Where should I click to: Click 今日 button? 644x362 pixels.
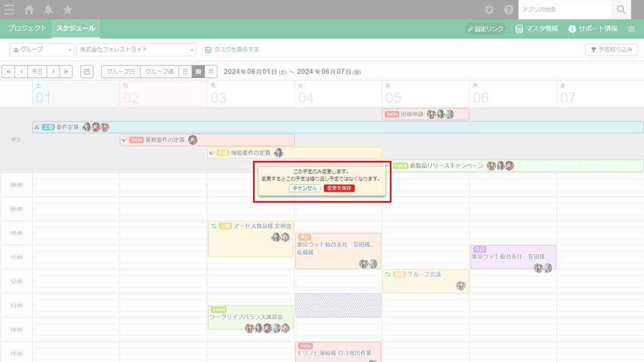[37, 71]
